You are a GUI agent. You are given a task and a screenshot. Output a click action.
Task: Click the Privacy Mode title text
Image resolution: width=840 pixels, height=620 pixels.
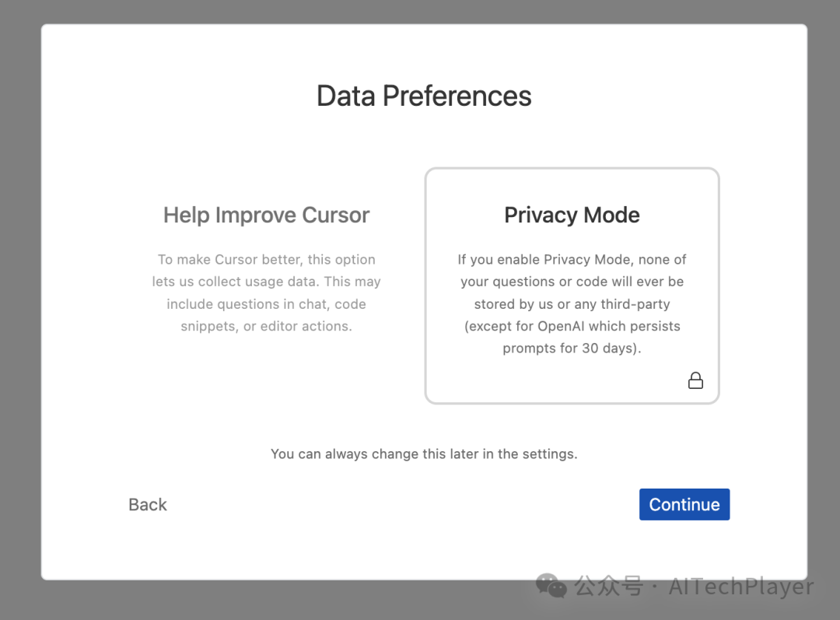[x=572, y=215]
